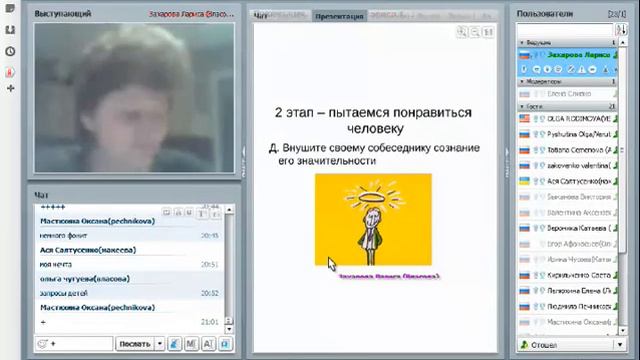Click the 'запросы детей' chat message
Image resolution: width=640 pixels, height=360 pixels.
coord(64,293)
